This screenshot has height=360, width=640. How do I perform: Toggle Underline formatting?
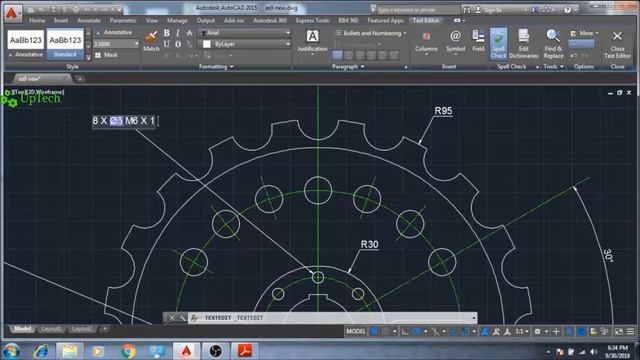point(167,44)
